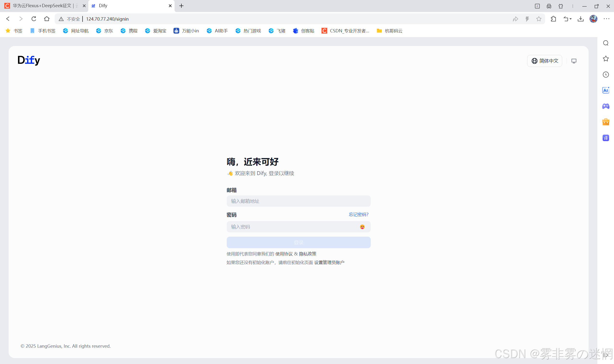Click the browser back arrow
The height and width of the screenshot is (364, 614).
coord(8,19)
